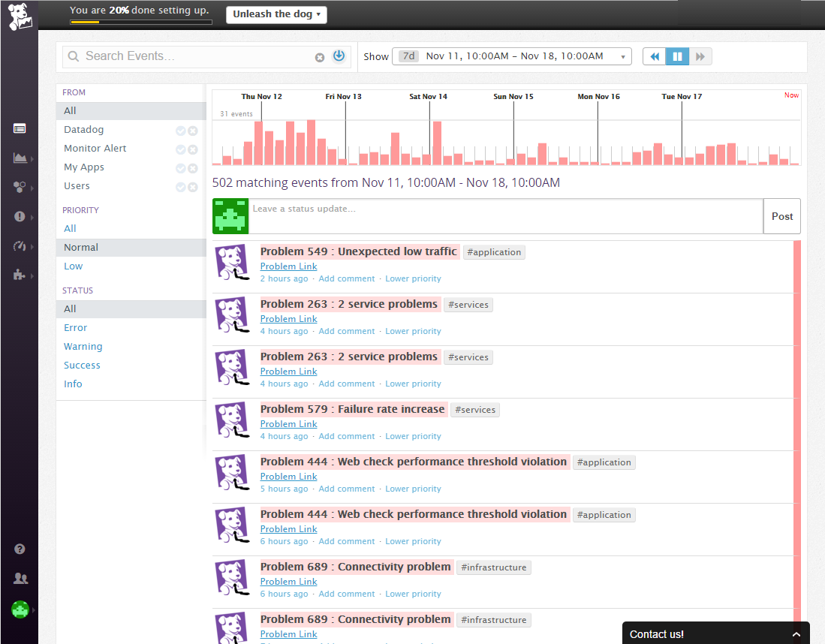The height and width of the screenshot is (644, 825).
Task: Click the Datadog dog logo
Action: click(20, 17)
